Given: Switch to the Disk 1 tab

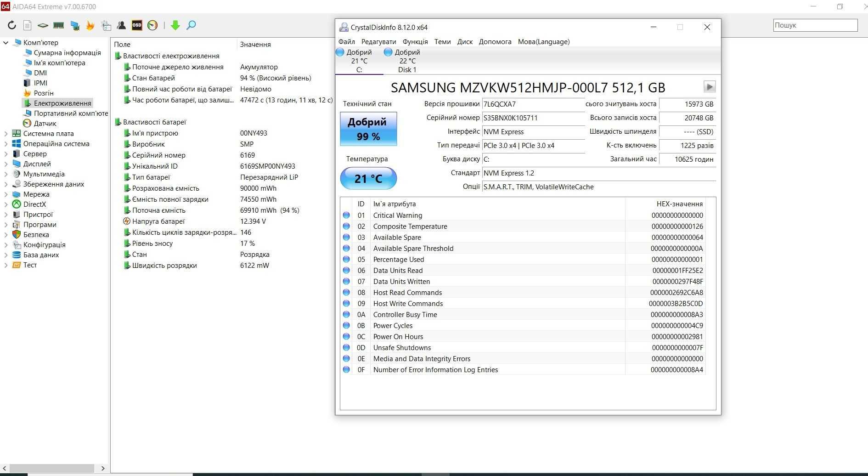Looking at the screenshot, I should (407, 61).
